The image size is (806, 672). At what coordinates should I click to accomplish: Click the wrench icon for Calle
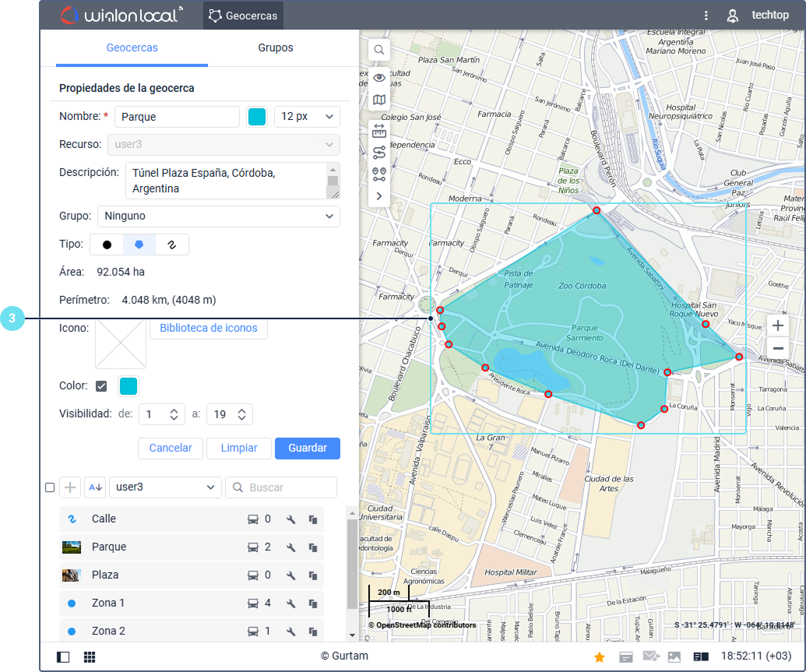290,519
